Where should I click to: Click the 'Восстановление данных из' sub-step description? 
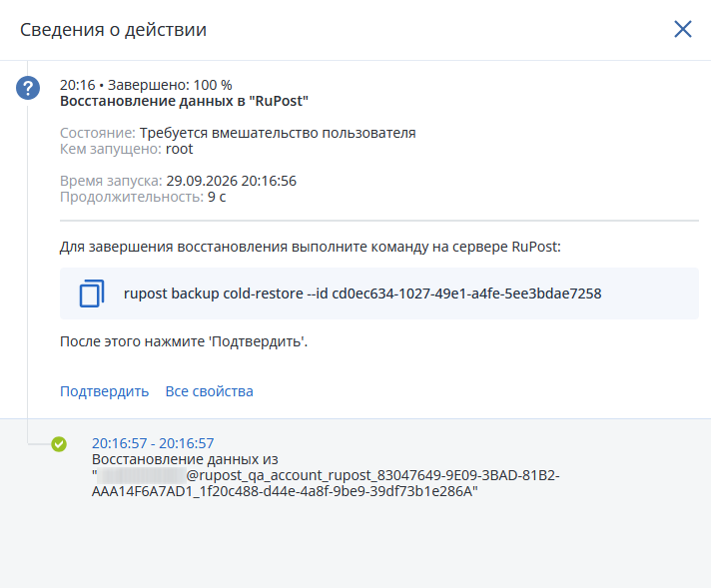pyautogui.click(x=185, y=459)
